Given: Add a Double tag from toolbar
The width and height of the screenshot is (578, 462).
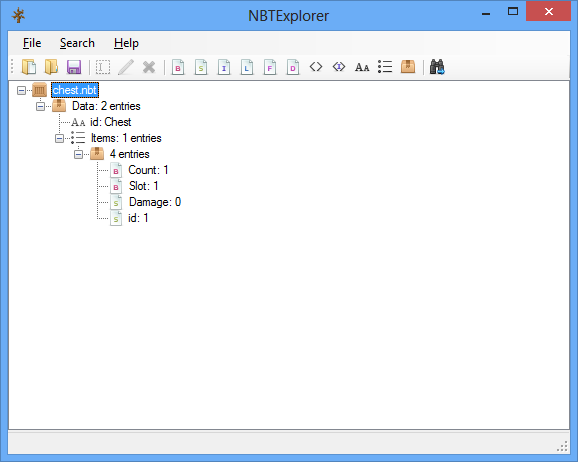Looking at the screenshot, I should coord(293,67).
